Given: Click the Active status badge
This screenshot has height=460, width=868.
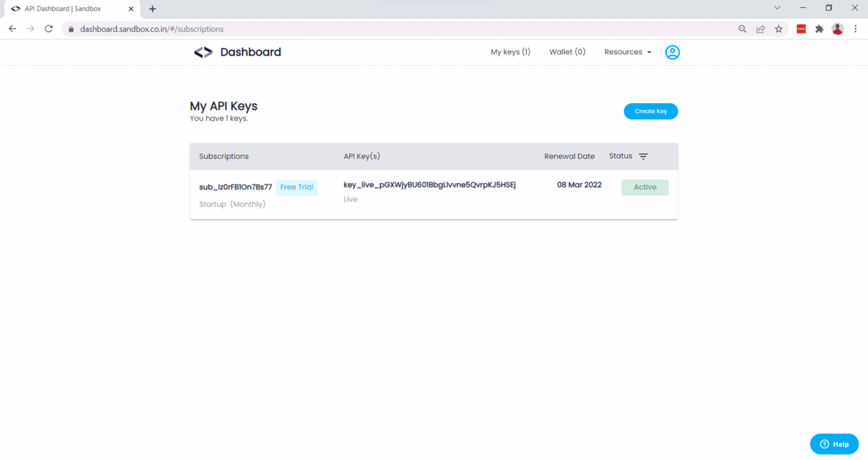Looking at the screenshot, I should (x=645, y=187).
